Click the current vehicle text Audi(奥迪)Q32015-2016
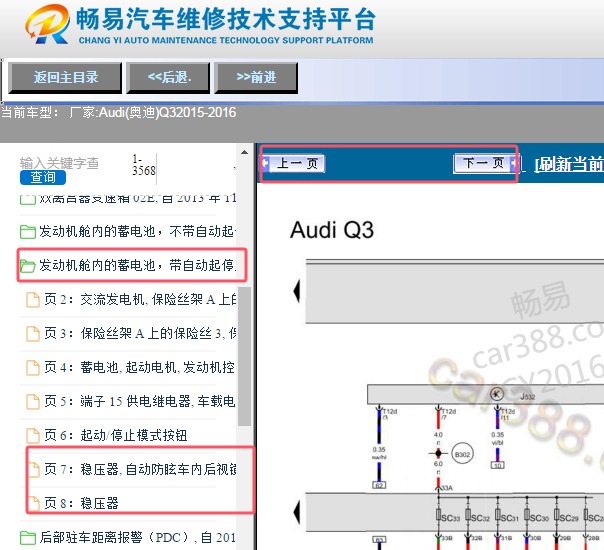The height and width of the screenshot is (550, 604). click(x=167, y=112)
